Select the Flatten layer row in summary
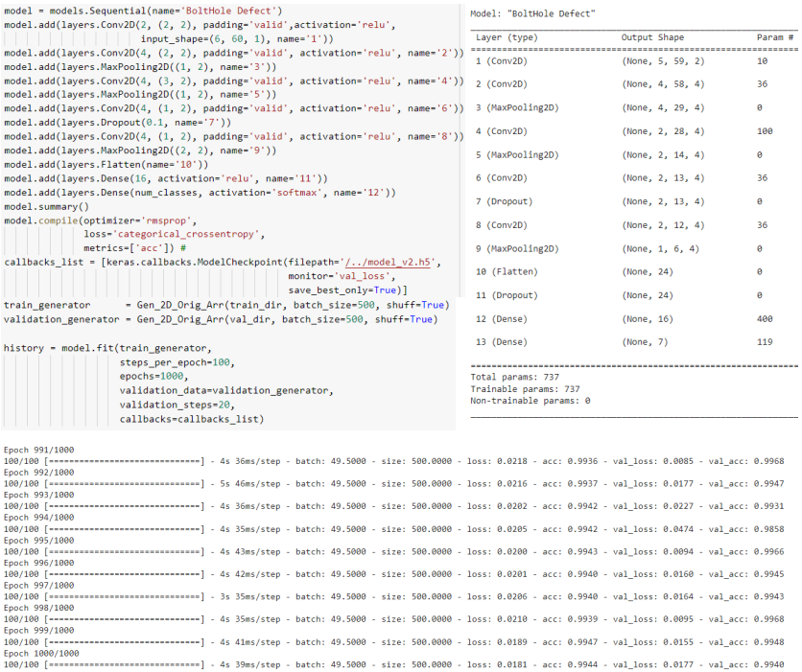This screenshot has width=802, height=672. click(x=576, y=271)
